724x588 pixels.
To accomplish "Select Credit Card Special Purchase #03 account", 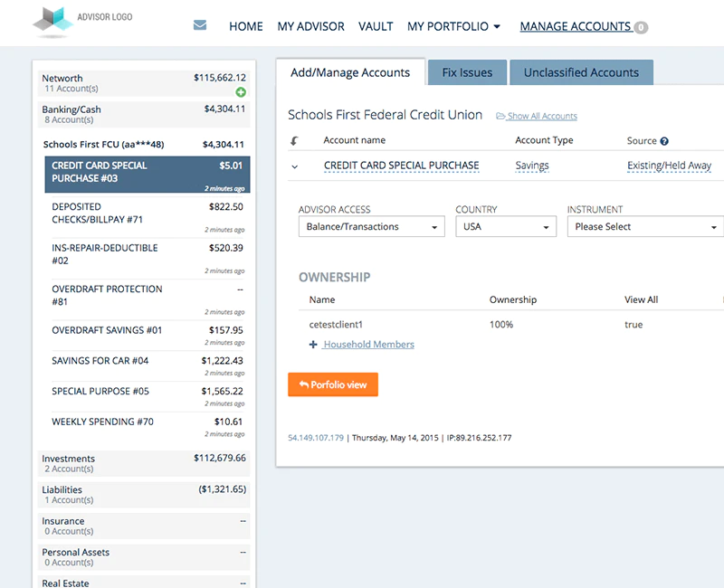I will coord(148,175).
